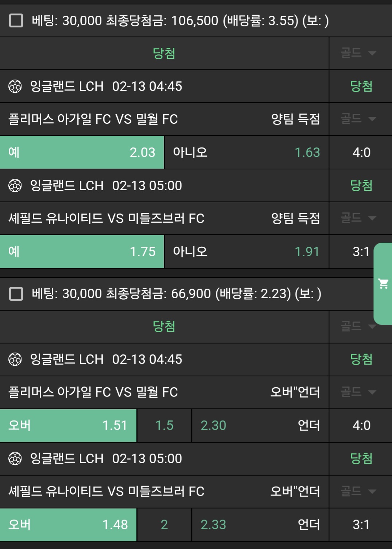
Task: Expand 골드 dropdown beside 플리머스 양팀 득점
Action: [x=358, y=119]
